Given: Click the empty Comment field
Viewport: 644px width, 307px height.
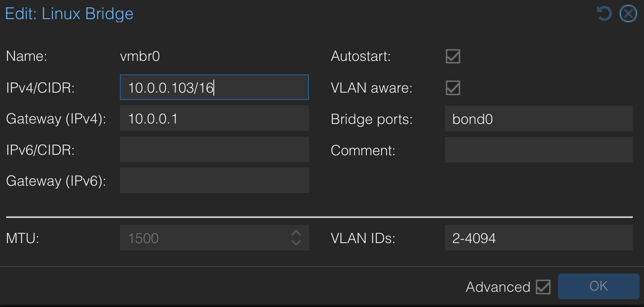Looking at the screenshot, I should 538,150.
